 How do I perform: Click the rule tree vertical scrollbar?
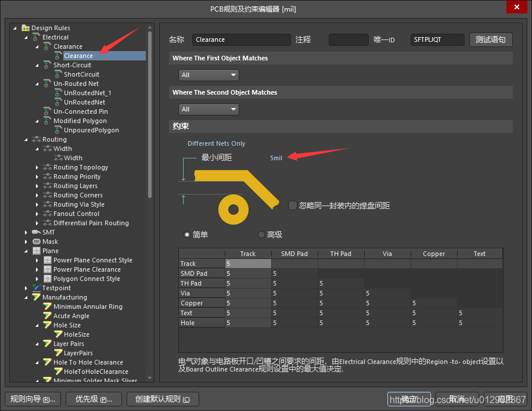[150, 116]
